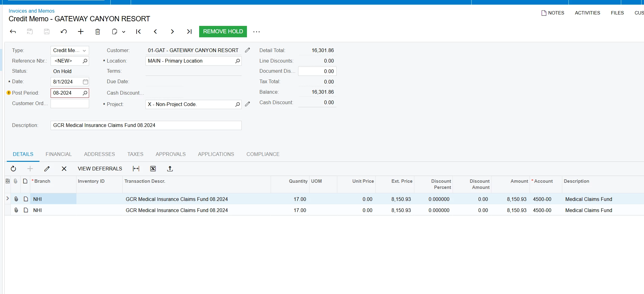
Task: Switch to the FINANCIAL tab
Action: (59, 154)
